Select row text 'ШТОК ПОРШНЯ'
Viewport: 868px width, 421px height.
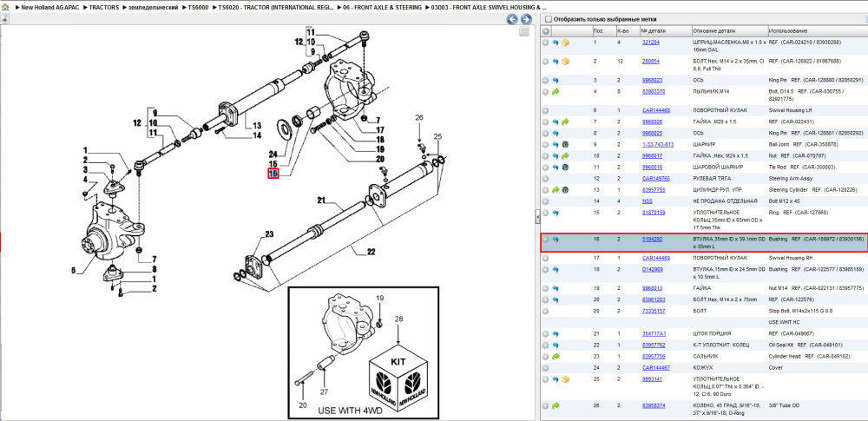[x=713, y=334]
